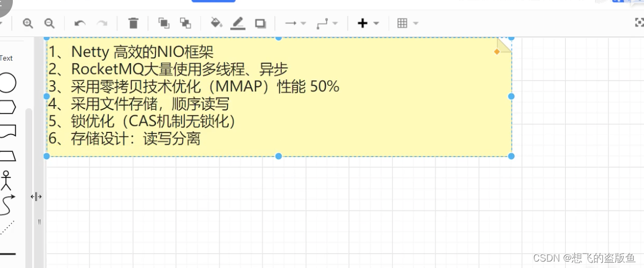Select the Text shape in sidebar

pyautogui.click(x=6, y=58)
